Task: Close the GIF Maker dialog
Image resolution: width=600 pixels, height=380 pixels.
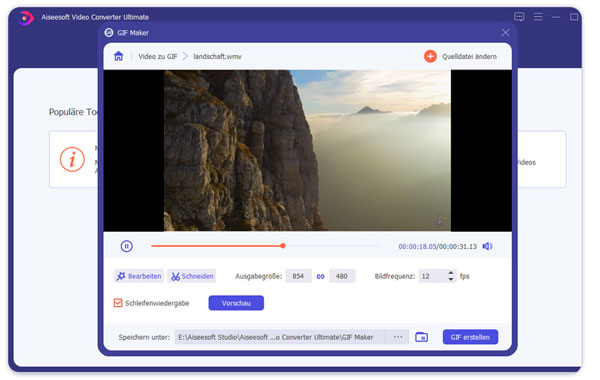Action: click(505, 33)
